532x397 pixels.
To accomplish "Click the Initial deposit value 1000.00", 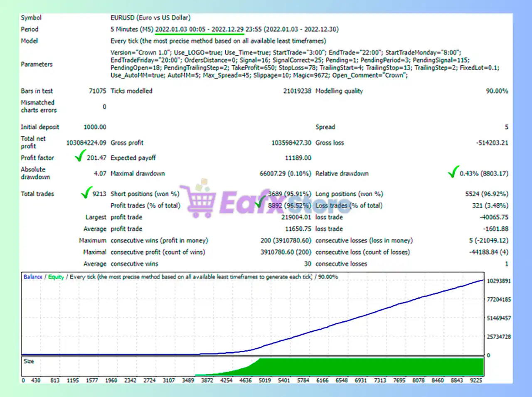I will 95,127.
